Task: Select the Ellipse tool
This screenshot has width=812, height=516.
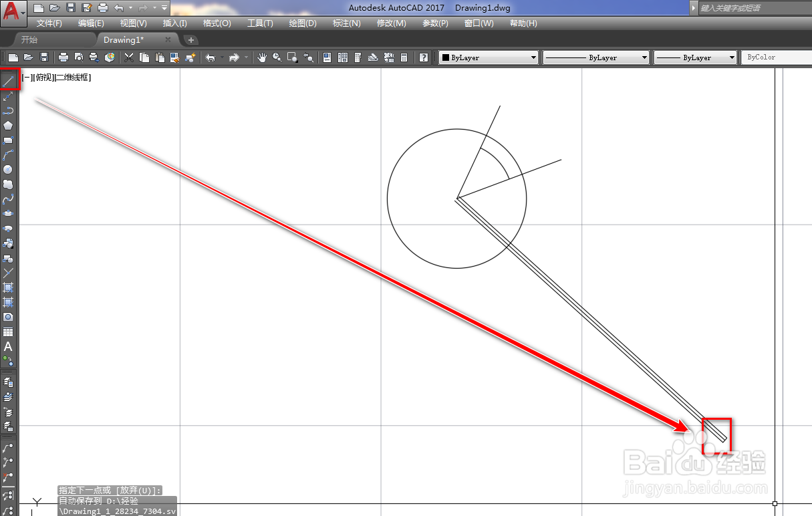Action: [x=9, y=214]
